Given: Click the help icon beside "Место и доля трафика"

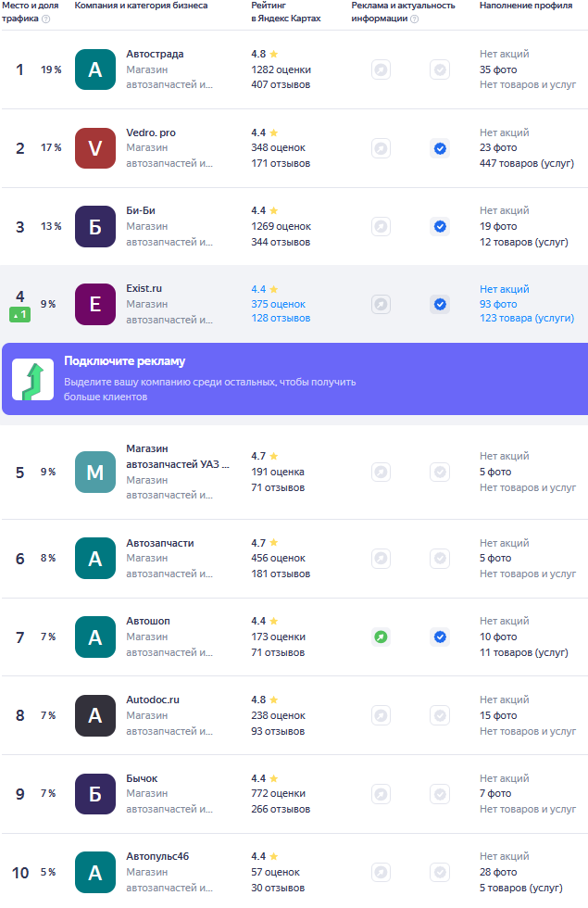Looking at the screenshot, I should pyautogui.click(x=46, y=19).
